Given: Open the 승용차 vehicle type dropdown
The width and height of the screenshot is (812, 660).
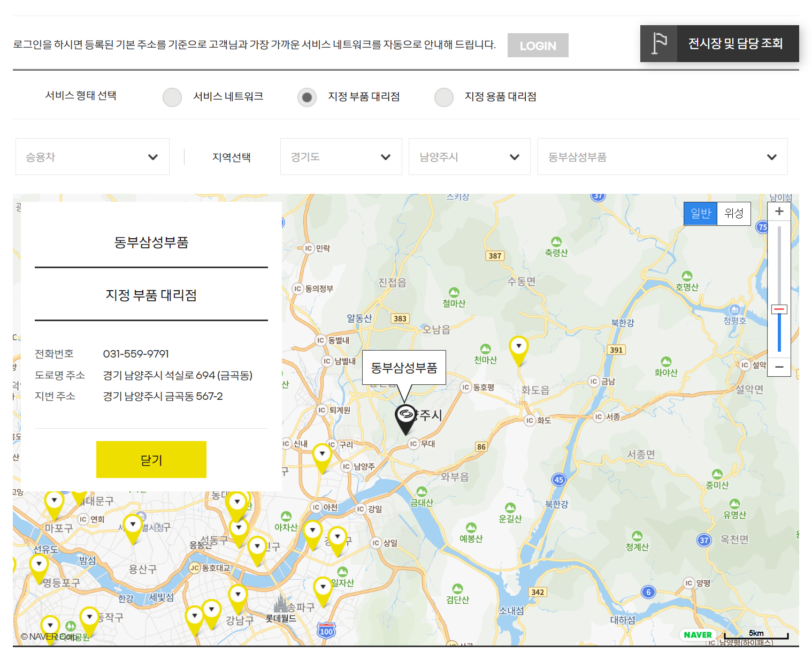Looking at the screenshot, I should (x=92, y=156).
